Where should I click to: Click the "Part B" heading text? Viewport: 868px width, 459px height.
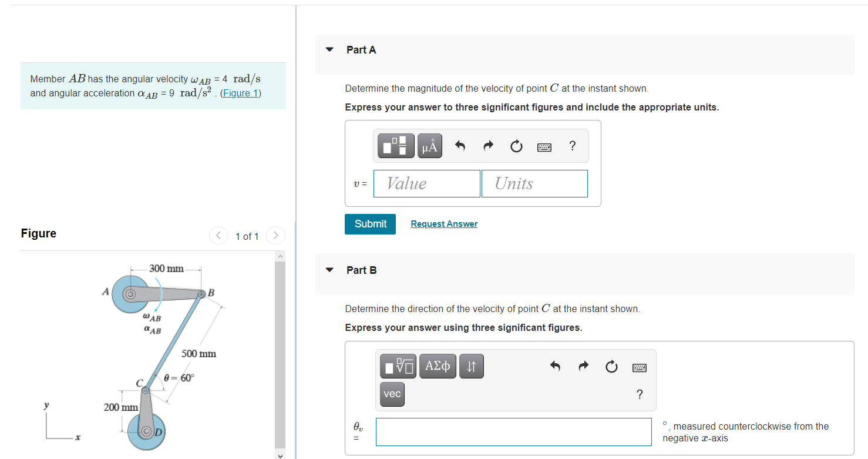tap(362, 270)
